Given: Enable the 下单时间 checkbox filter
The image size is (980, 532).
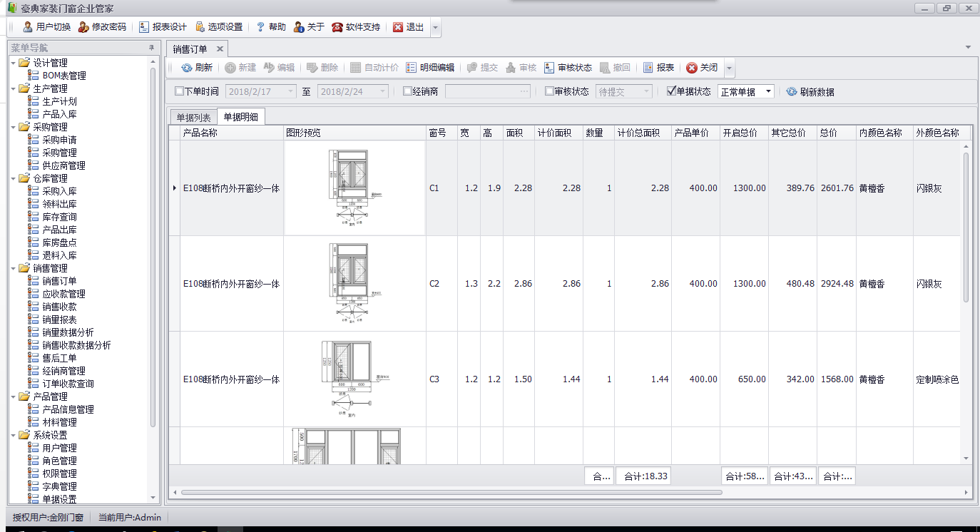Looking at the screenshot, I should tap(179, 91).
